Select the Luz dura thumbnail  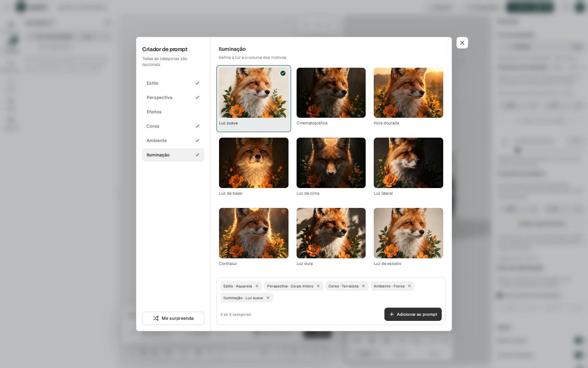tap(331, 233)
